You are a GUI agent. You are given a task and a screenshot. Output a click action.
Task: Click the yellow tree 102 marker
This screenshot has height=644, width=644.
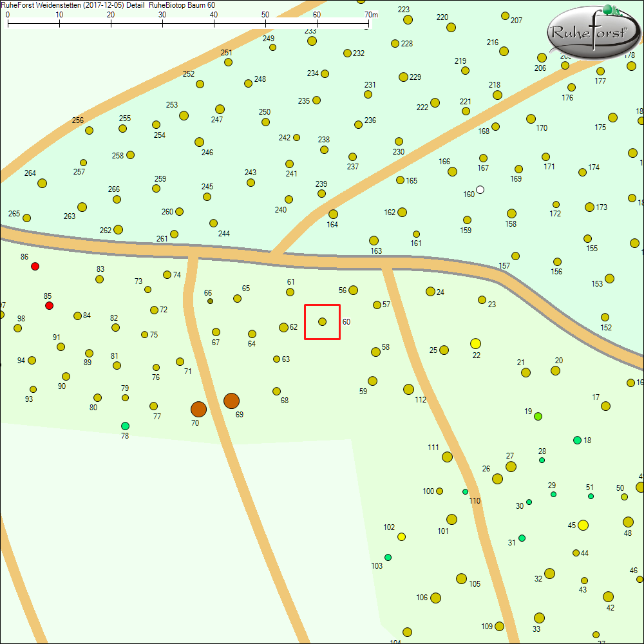[401, 536]
